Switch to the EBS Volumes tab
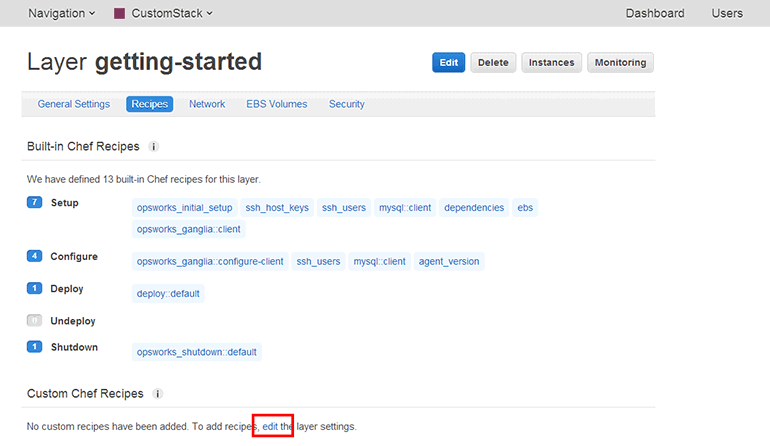Screen dimensions: 770x446 click(x=277, y=104)
